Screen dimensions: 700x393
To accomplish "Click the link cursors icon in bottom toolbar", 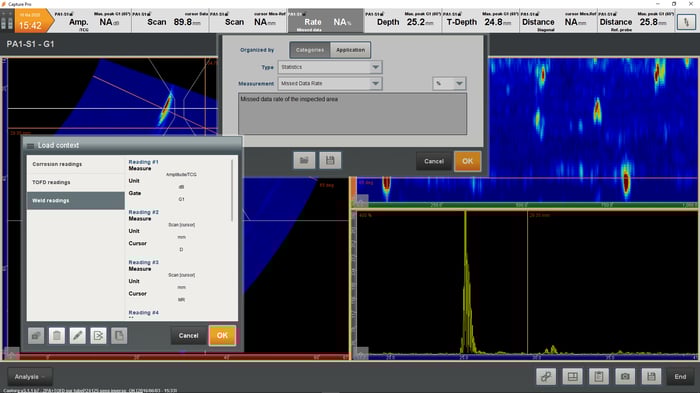I will 546,376.
